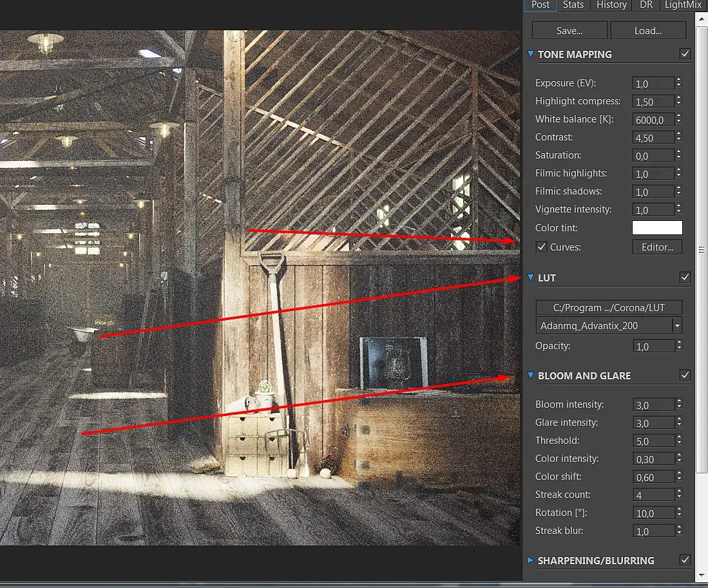This screenshot has height=588, width=708.
Task: Click the White balance [K] value field
Action: 653,120
